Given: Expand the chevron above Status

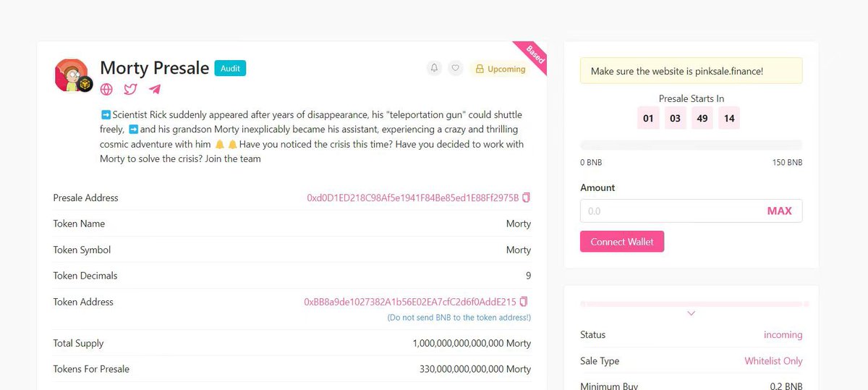Looking at the screenshot, I should click(x=691, y=313).
